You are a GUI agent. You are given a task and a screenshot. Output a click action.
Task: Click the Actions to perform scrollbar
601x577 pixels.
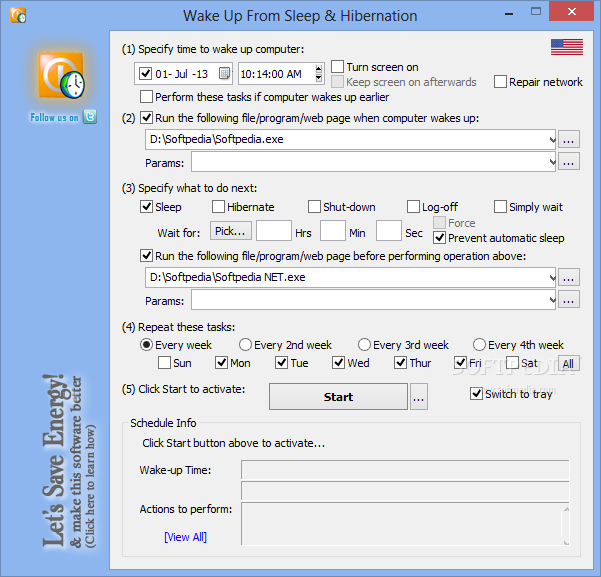[566, 525]
